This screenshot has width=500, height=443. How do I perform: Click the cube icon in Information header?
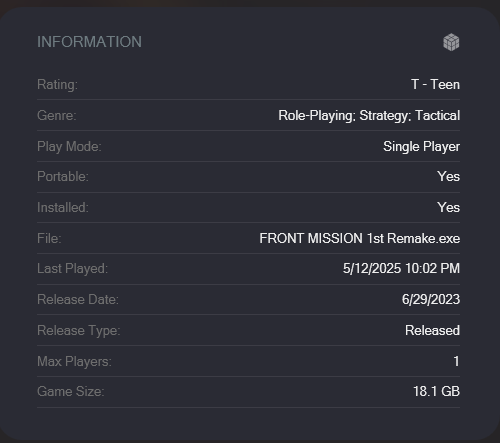tap(451, 42)
